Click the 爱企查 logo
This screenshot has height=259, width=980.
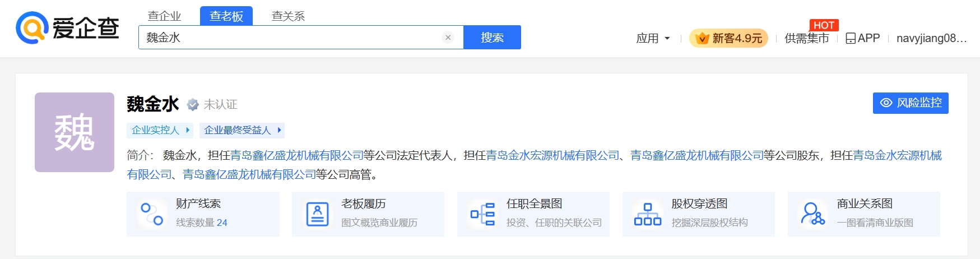67,27
